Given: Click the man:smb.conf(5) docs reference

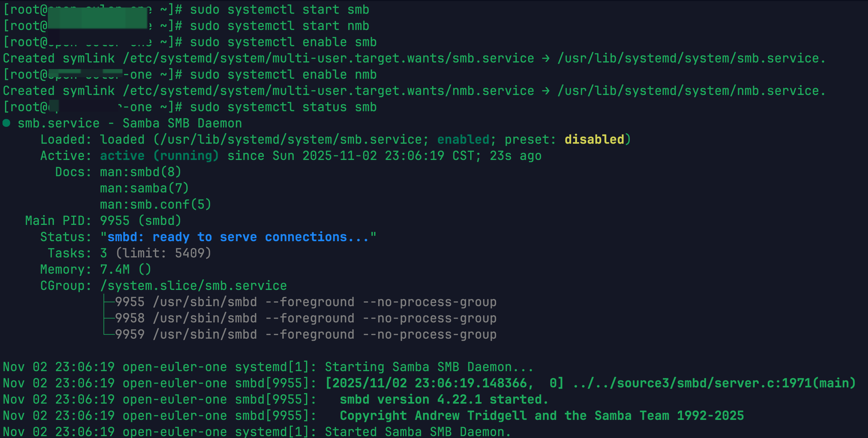Looking at the screenshot, I should pos(155,204).
